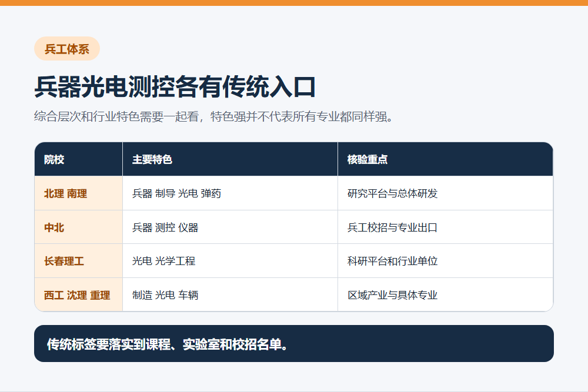The width and height of the screenshot is (588, 392).
Task: Select the 北理 南理 row label
Action: click(78, 193)
